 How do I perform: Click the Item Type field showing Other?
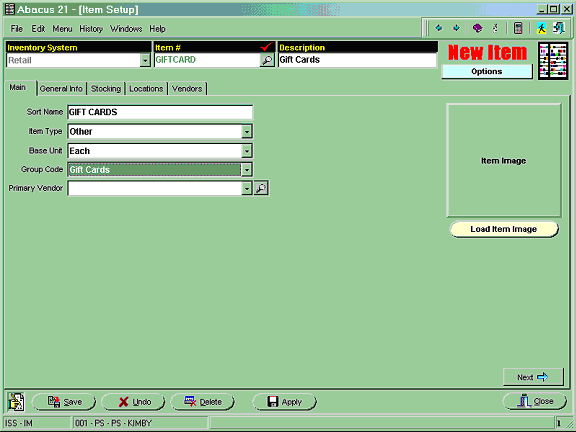click(155, 132)
